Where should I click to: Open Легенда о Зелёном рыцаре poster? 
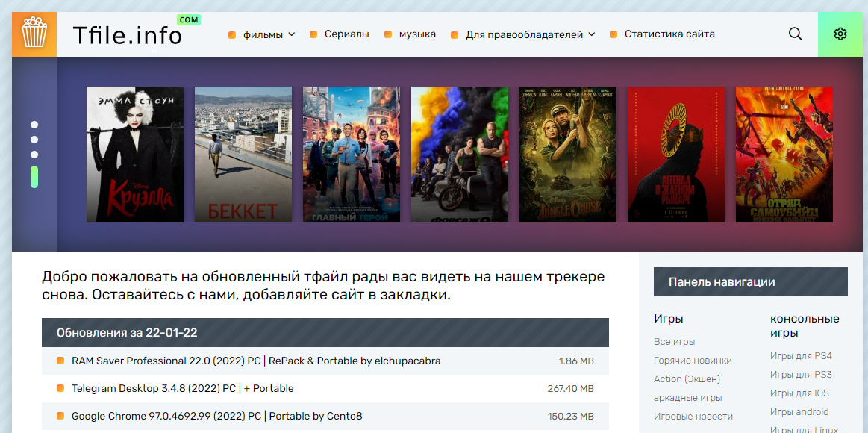coord(676,155)
